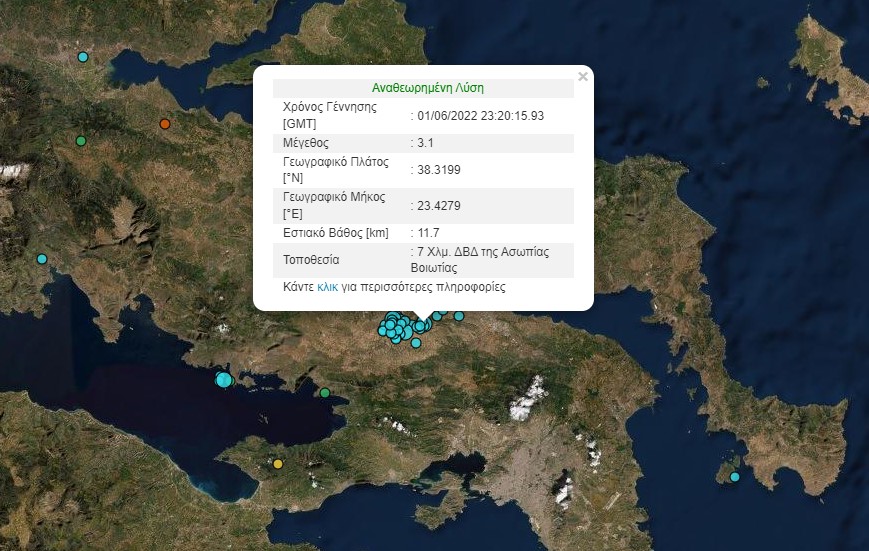Select the cyan marker on the western coast
This screenshot has height=551, width=869.
click(42, 259)
